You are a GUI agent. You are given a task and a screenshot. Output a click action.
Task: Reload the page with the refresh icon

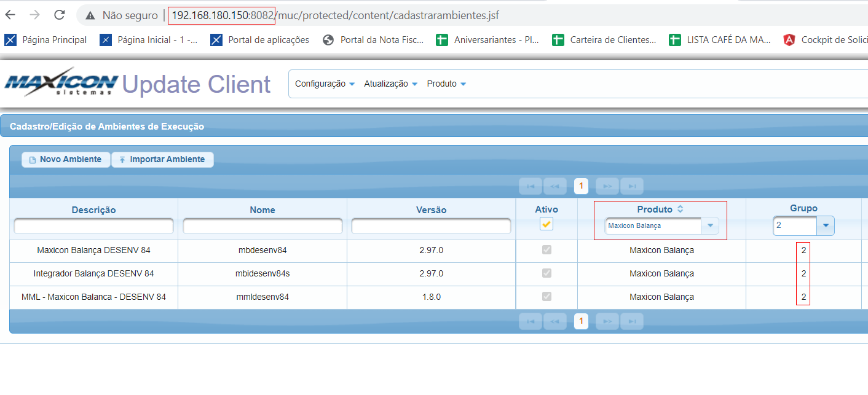click(59, 15)
